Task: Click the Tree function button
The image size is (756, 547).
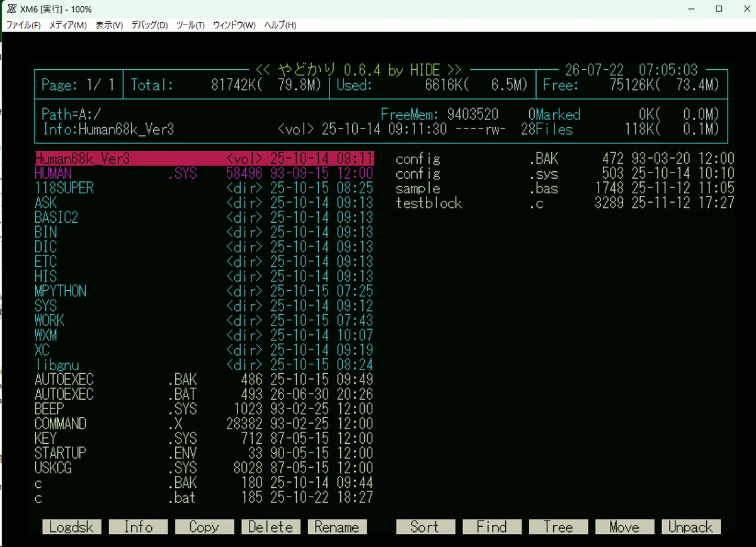Action: [558, 527]
